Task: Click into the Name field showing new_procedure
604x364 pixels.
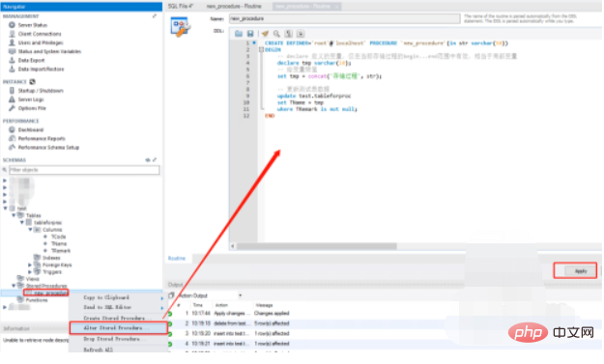Action: click(x=344, y=18)
